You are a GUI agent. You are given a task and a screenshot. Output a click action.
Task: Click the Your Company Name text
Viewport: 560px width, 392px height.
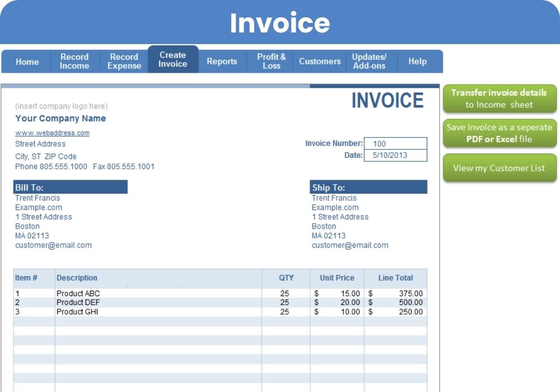point(60,119)
